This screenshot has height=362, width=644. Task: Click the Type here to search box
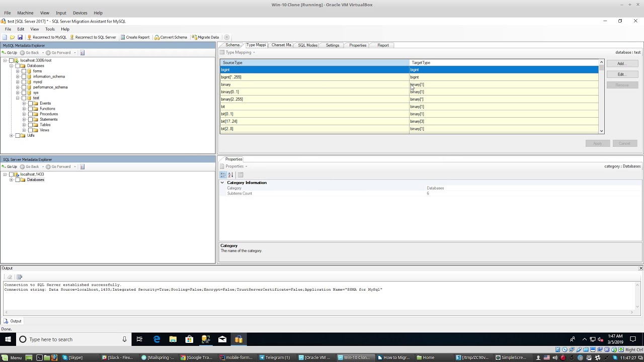(73, 339)
